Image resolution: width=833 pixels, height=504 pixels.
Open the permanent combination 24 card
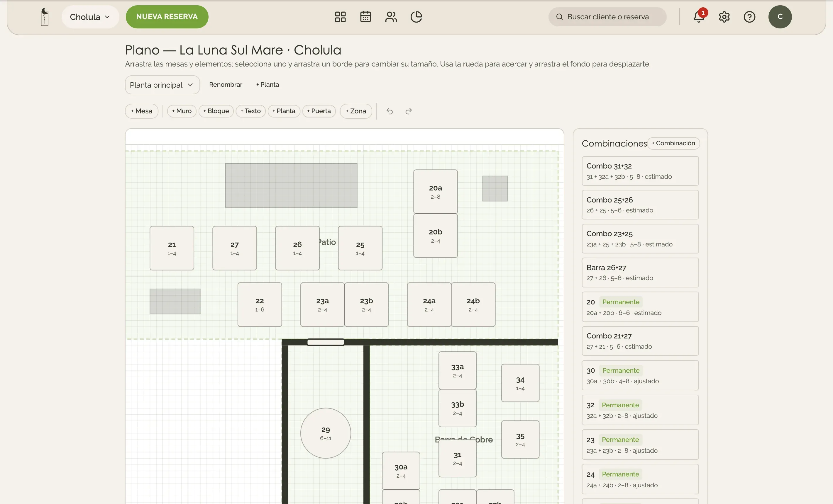pyautogui.click(x=640, y=479)
